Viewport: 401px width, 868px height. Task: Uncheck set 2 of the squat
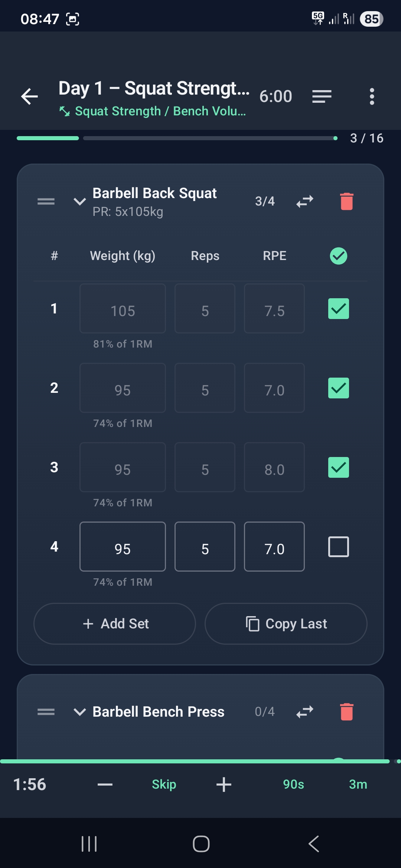(x=338, y=388)
